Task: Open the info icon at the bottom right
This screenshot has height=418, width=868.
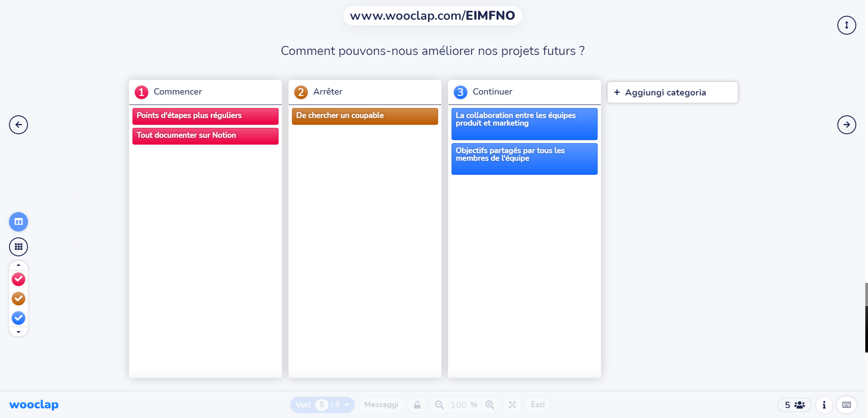Action: tap(824, 405)
